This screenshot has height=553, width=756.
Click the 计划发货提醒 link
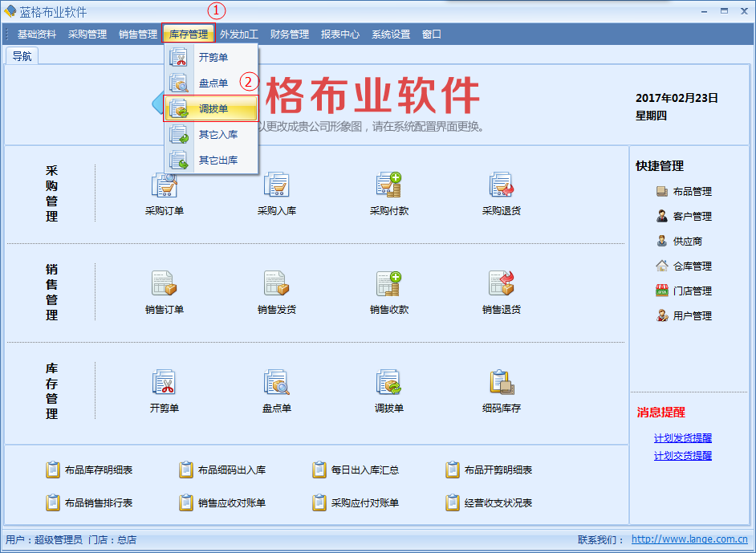[683, 438]
